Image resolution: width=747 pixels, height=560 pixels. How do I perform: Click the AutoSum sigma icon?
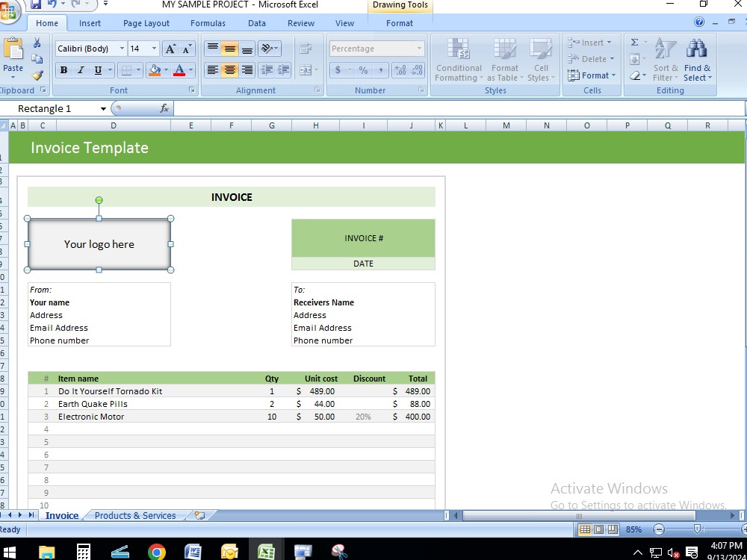pyautogui.click(x=634, y=43)
